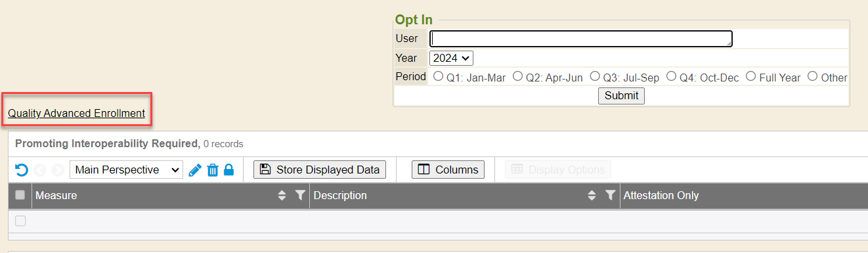Viewport: 868px width, 253px height.
Task: Filter the Description column
Action: 611,195
